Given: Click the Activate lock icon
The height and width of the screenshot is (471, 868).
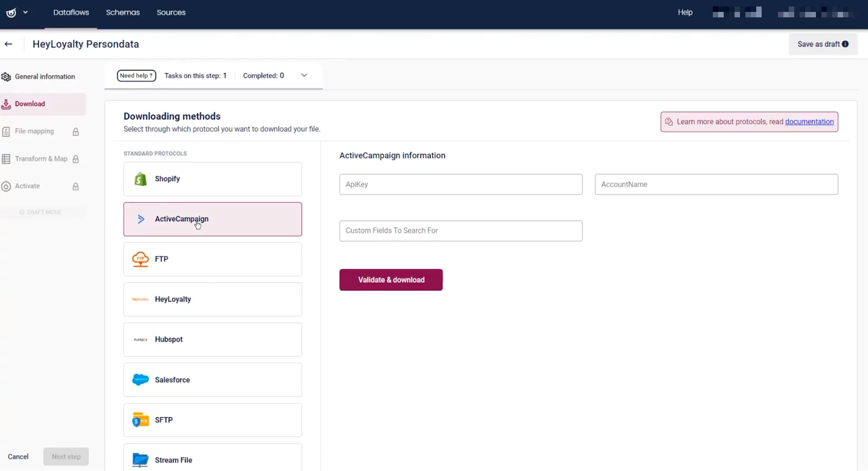Looking at the screenshot, I should pyautogui.click(x=75, y=186).
